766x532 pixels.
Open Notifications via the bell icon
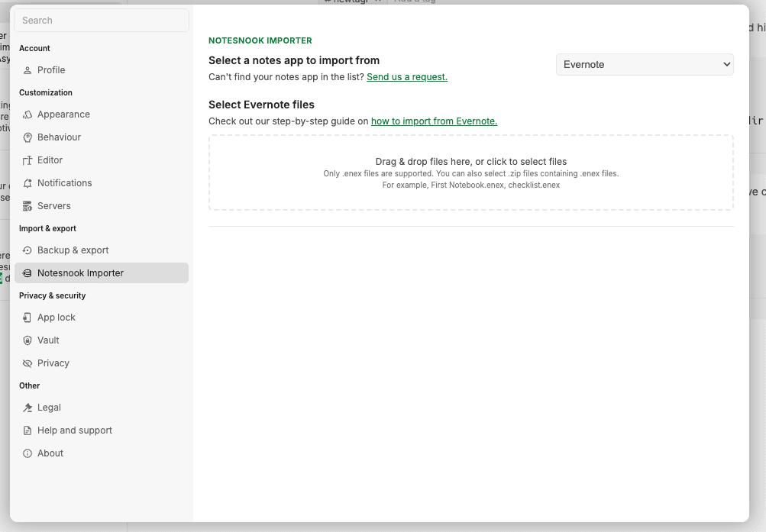click(x=27, y=182)
